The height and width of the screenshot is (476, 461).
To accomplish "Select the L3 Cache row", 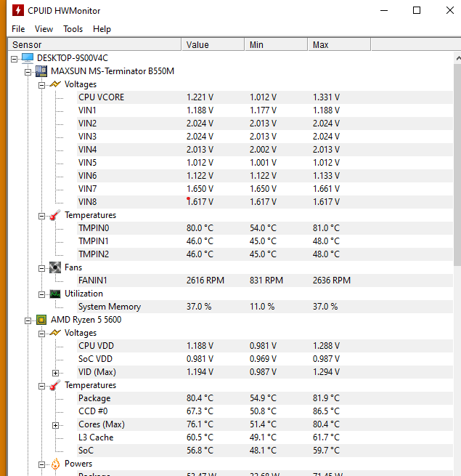I will (265, 437).
